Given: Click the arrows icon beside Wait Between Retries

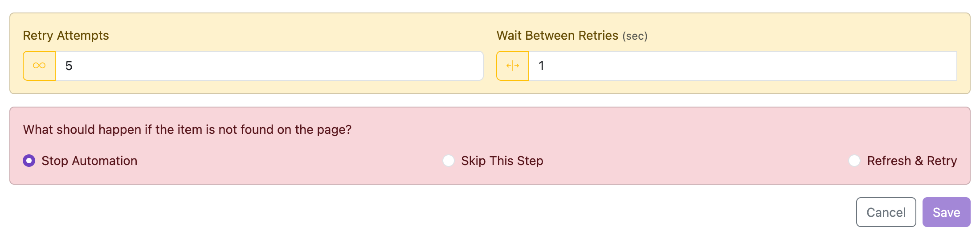Looking at the screenshot, I should (513, 66).
